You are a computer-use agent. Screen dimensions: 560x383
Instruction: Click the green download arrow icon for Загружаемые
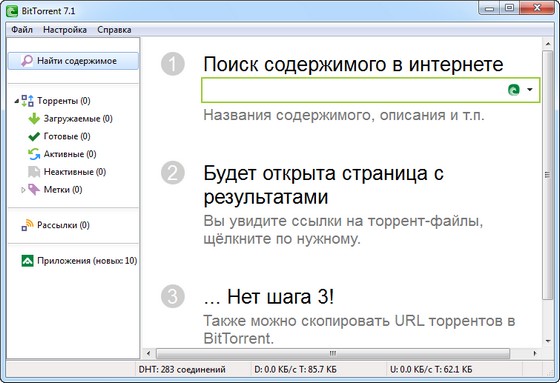click(x=34, y=119)
